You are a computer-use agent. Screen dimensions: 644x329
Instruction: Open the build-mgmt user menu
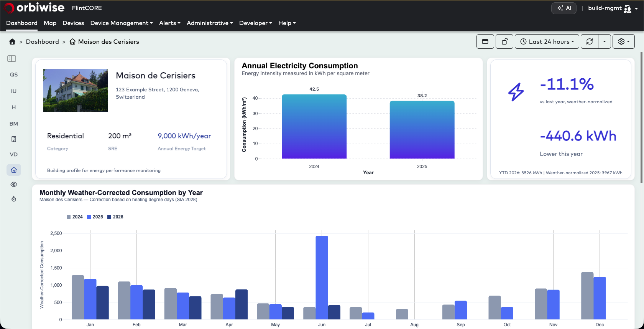click(x=613, y=8)
